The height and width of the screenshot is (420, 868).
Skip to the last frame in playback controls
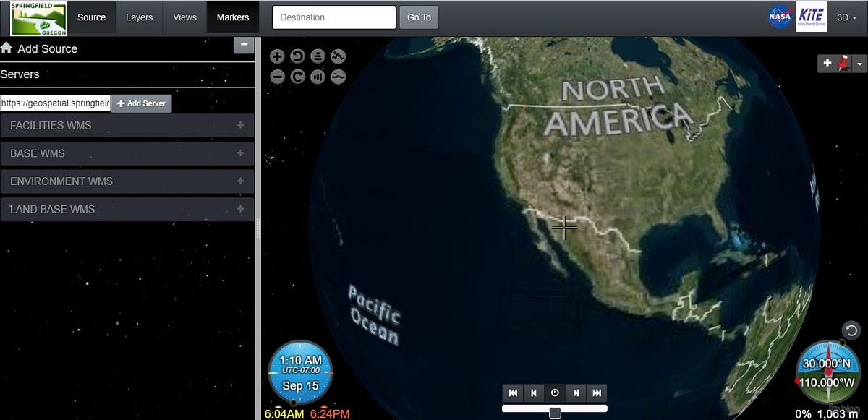[597, 393]
